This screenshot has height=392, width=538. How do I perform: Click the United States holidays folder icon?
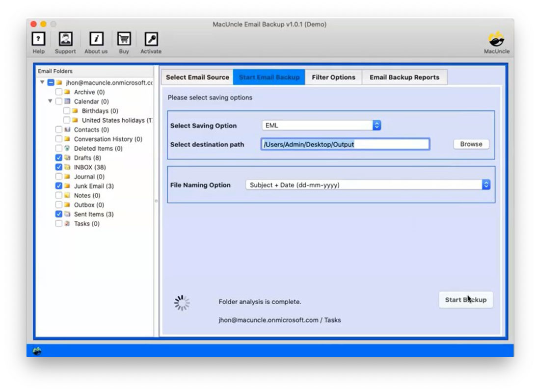coord(75,120)
